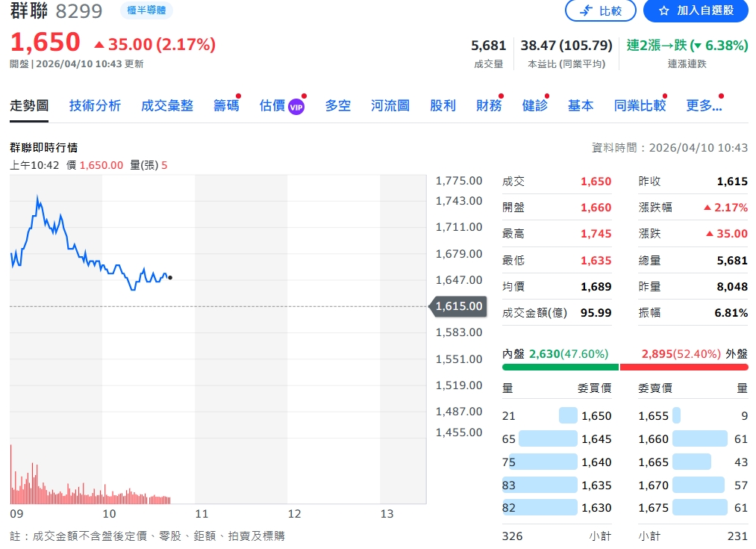Click the ask price 1,660 row
The image size is (756, 549).
693,438
